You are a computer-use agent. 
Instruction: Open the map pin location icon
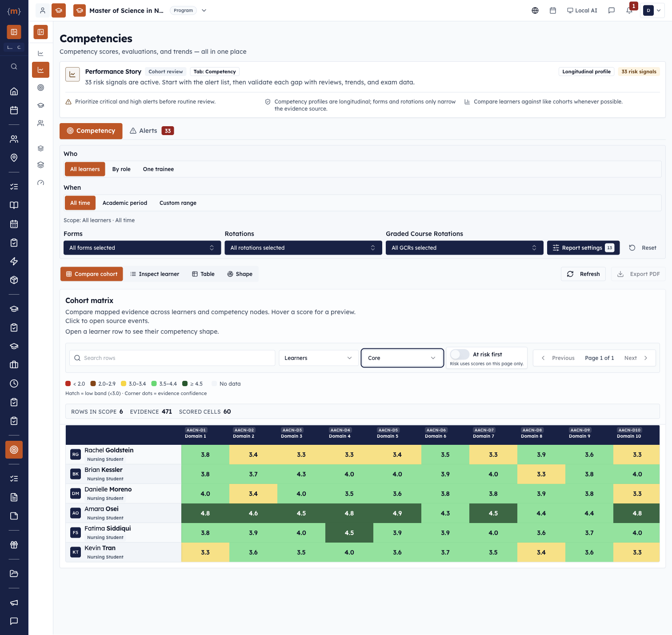point(14,158)
